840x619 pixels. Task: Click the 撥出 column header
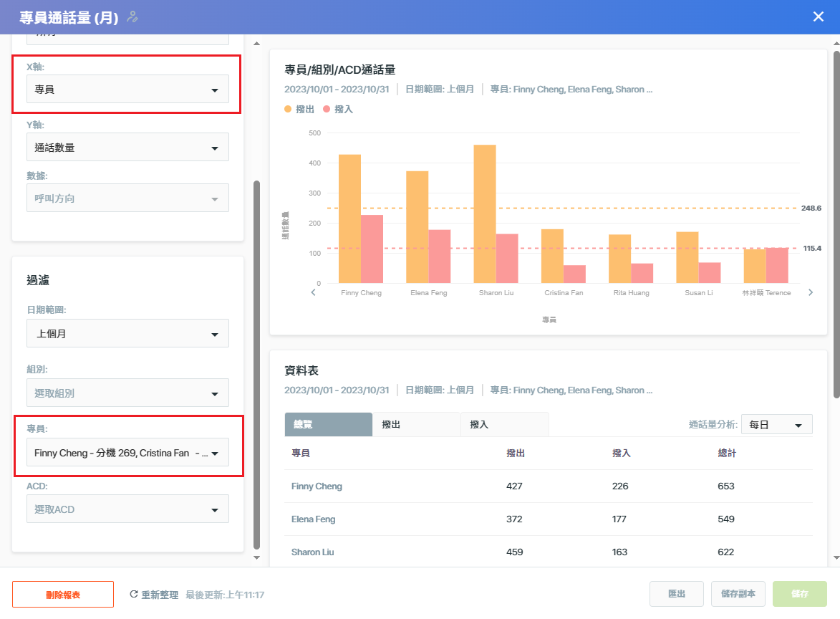pyautogui.click(x=516, y=453)
